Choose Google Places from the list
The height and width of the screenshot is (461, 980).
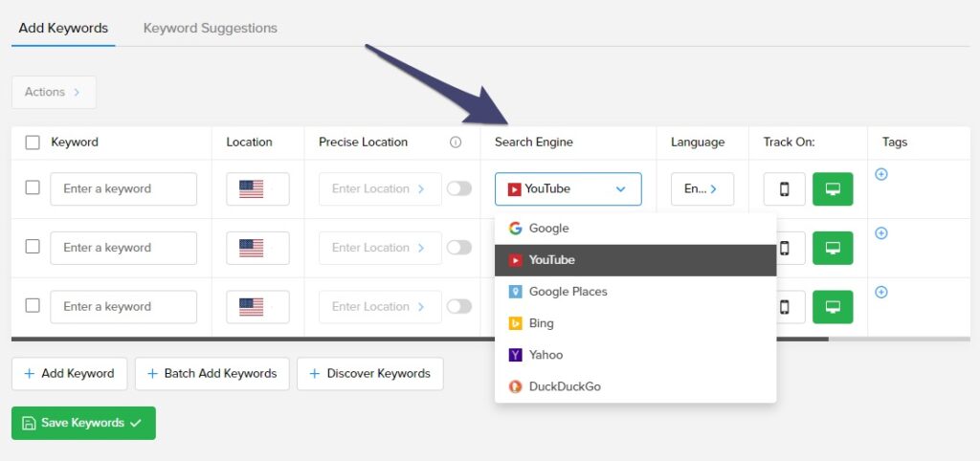tap(635, 292)
